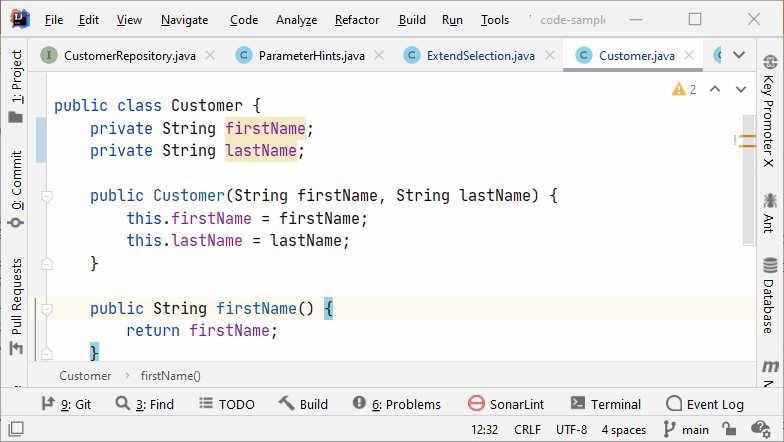Click the constructor's closing fold marker
The image size is (784, 442).
tap(47, 264)
